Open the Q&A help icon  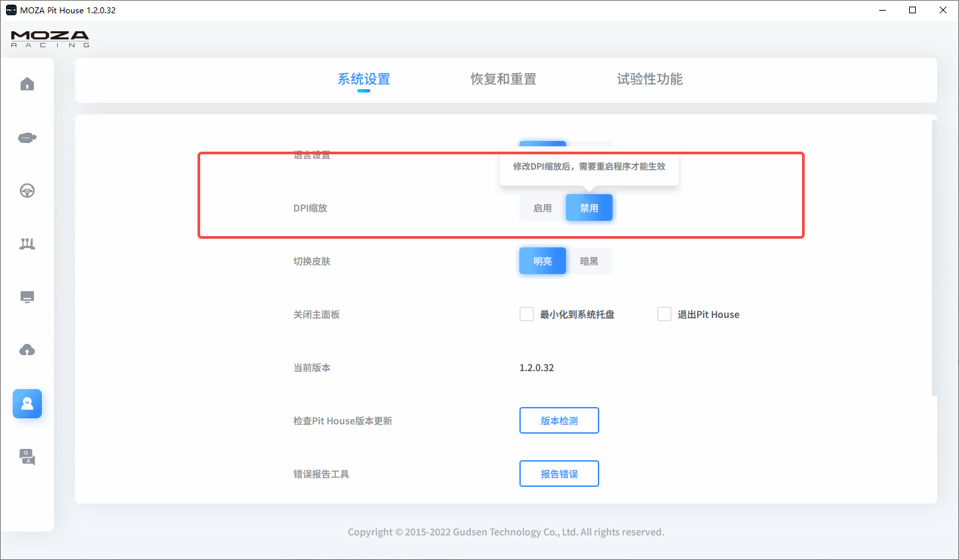(x=27, y=457)
